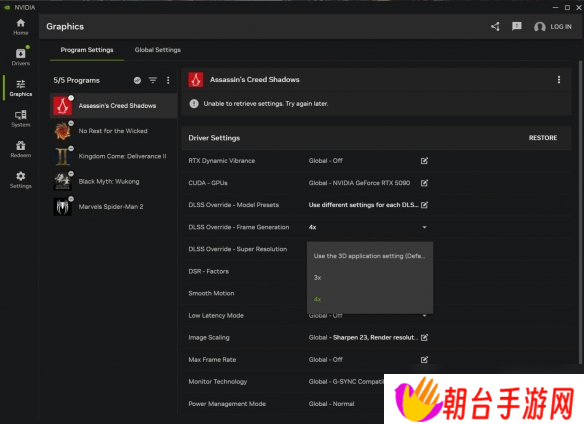Click the right-side vertical scrollbar

click(580, 212)
